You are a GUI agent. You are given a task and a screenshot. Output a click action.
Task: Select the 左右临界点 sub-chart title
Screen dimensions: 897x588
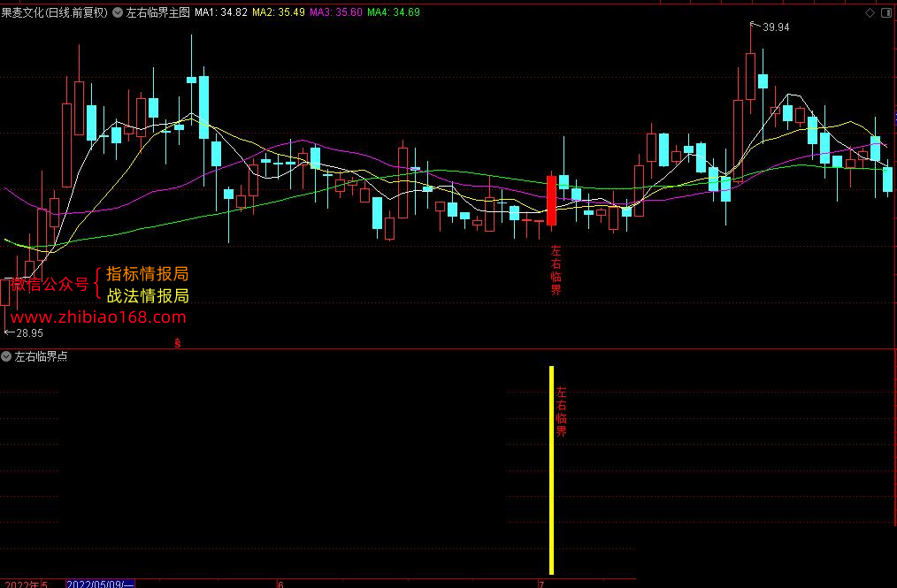pos(42,356)
